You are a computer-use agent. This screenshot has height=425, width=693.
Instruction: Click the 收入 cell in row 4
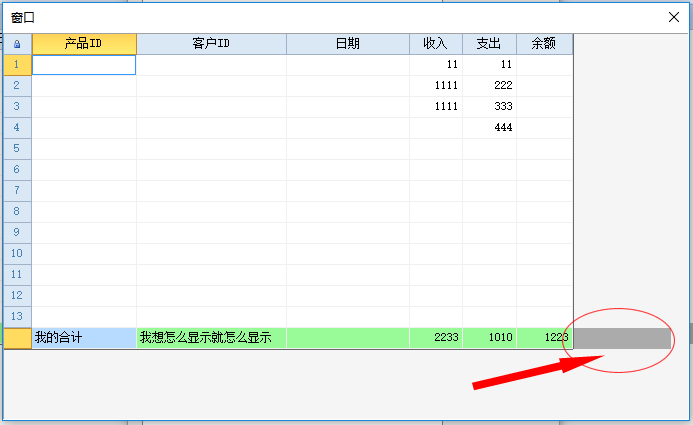(436, 128)
